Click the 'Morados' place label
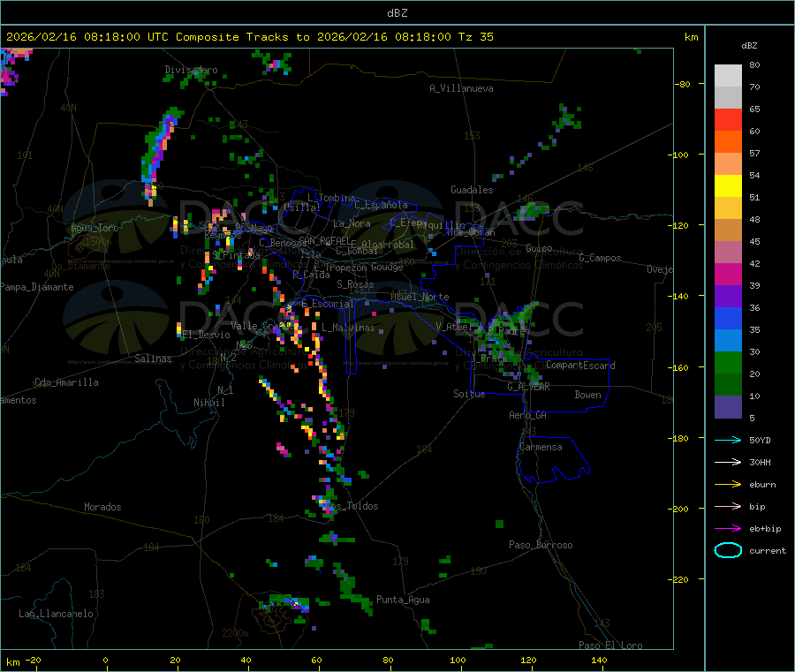This screenshot has width=795, height=672. [x=102, y=507]
